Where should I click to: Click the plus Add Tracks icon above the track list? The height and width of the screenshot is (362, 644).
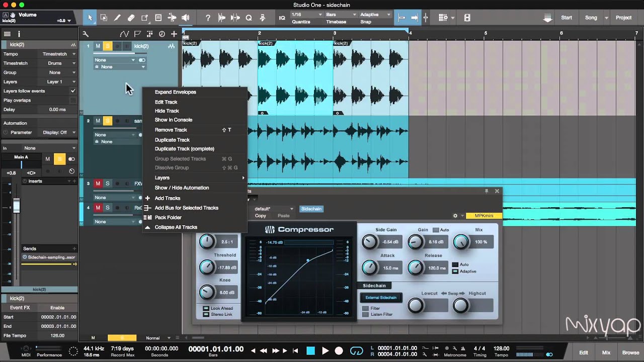(174, 34)
